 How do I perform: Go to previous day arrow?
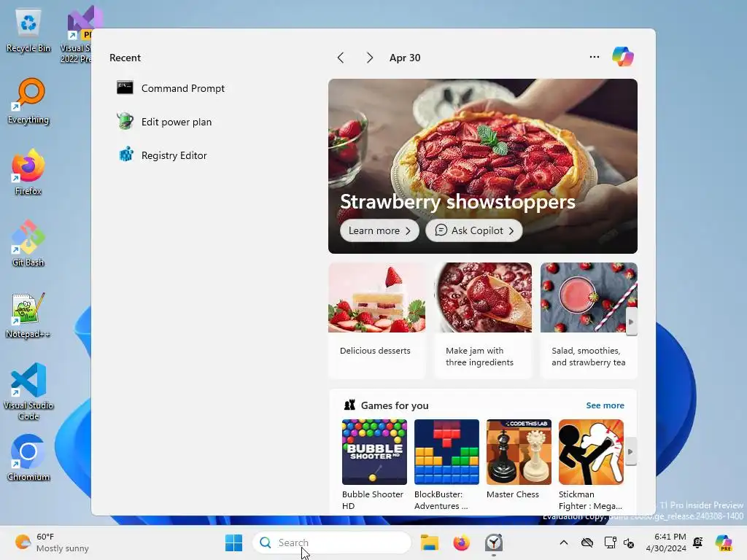tap(341, 58)
